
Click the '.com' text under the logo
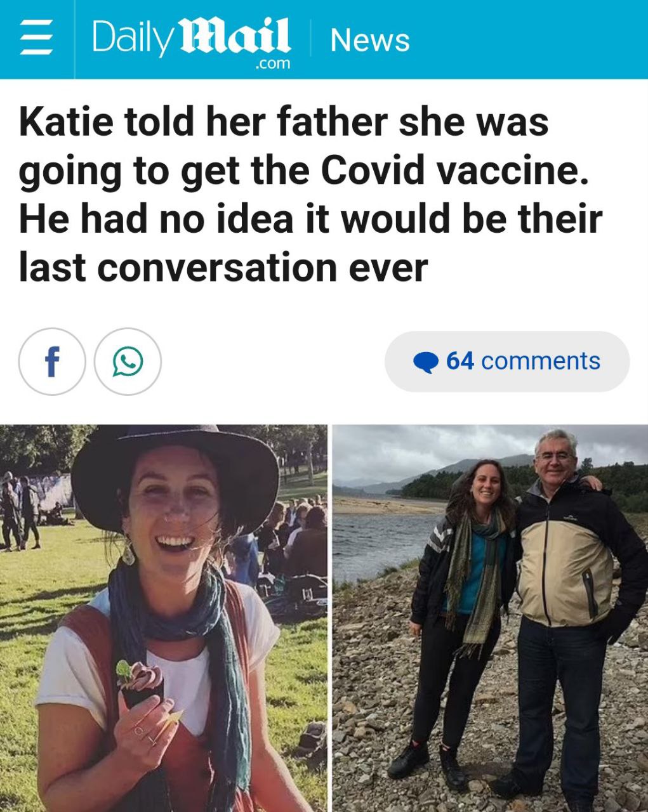272,63
